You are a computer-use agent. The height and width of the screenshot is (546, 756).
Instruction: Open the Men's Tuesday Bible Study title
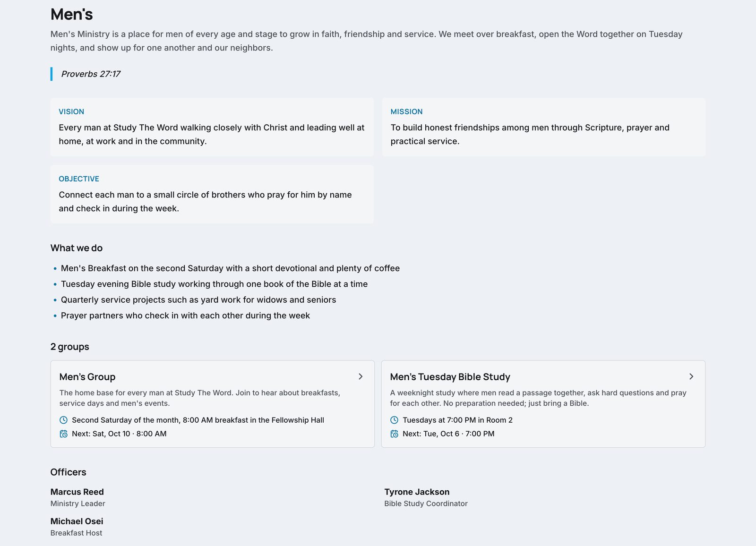tap(450, 377)
